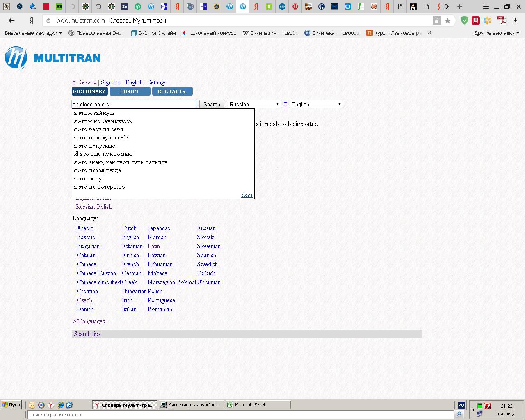Open the Norwegian Bokmal language link
The width and height of the screenshot is (525, 420).
coord(172,282)
